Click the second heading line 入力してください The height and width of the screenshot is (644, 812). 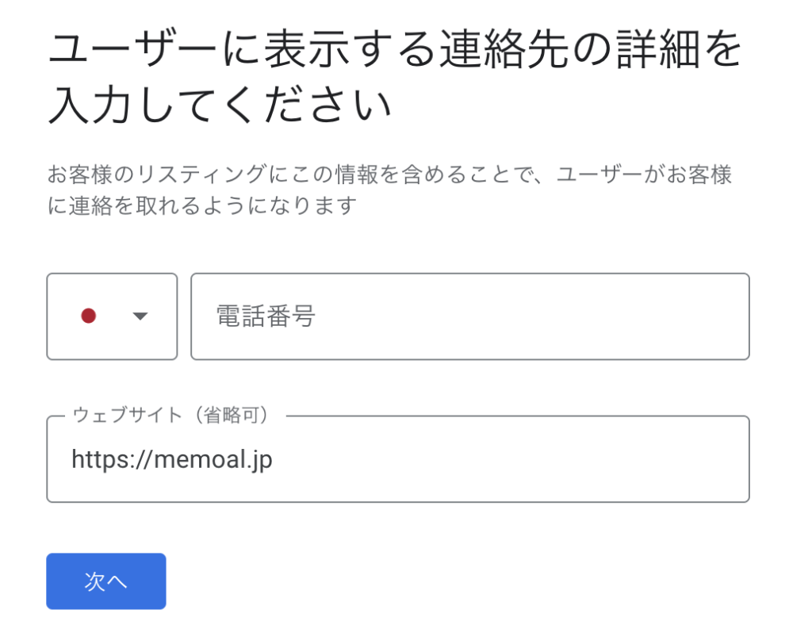[219, 105]
